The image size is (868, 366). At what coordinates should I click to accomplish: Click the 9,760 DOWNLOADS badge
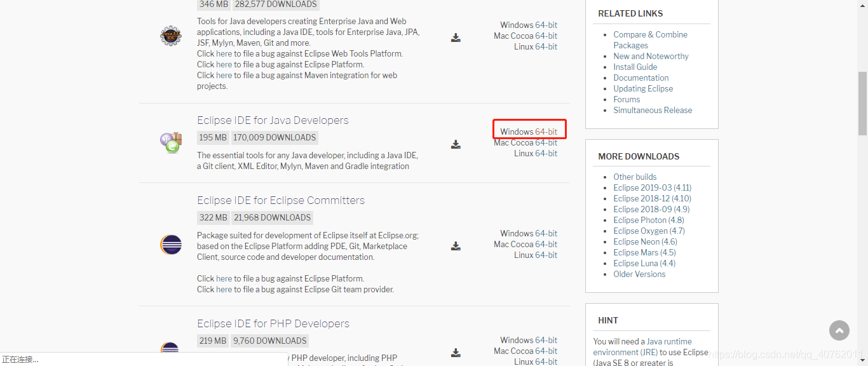tap(269, 341)
